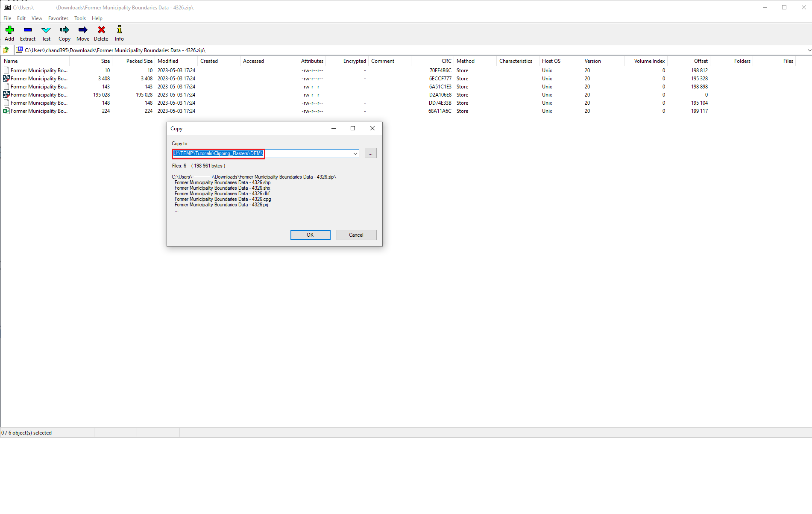This screenshot has width=812, height=514.
Task: Sort files by the Size column header
Action: pyautogui.click(x=105, y=61)
